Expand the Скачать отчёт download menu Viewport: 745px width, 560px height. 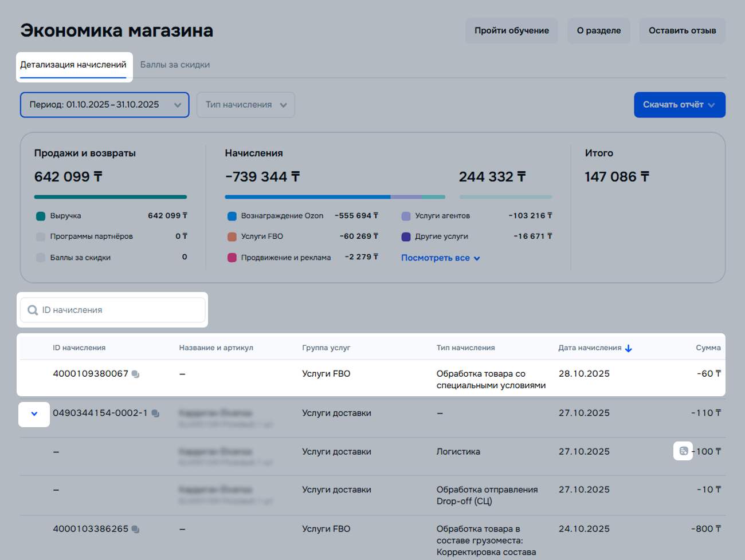point(679,105)
